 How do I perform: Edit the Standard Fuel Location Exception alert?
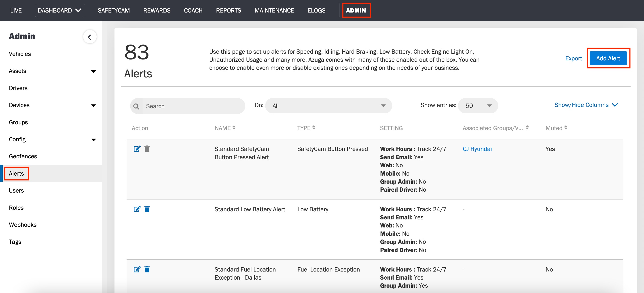click(137, 269)
